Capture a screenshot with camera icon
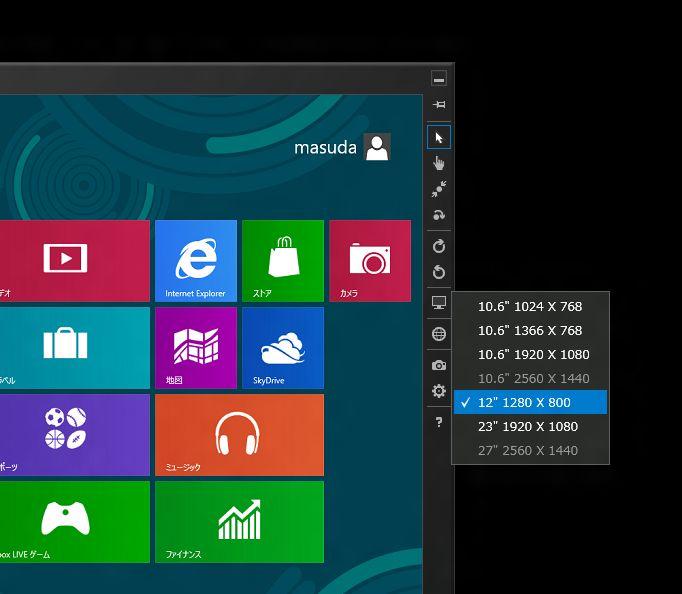The height and width of the screenshot is (594, 682). pyautogui.click(x=438, y=365)
